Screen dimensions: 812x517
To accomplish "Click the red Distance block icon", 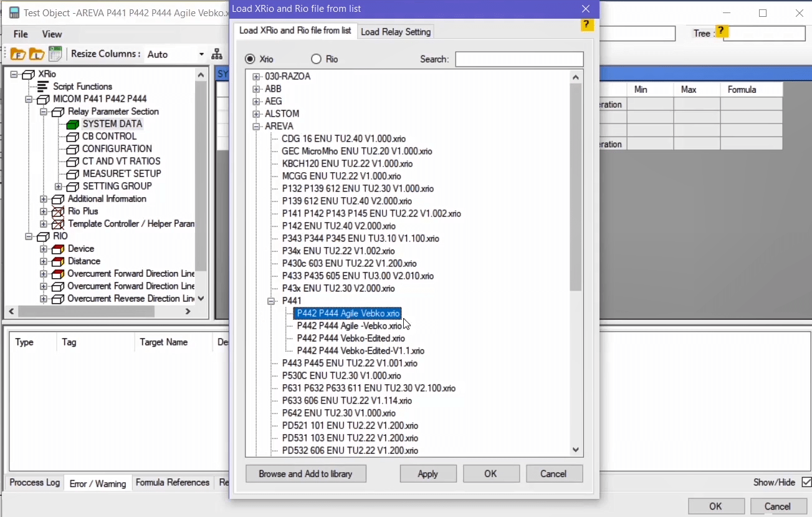I will point(58,261).
